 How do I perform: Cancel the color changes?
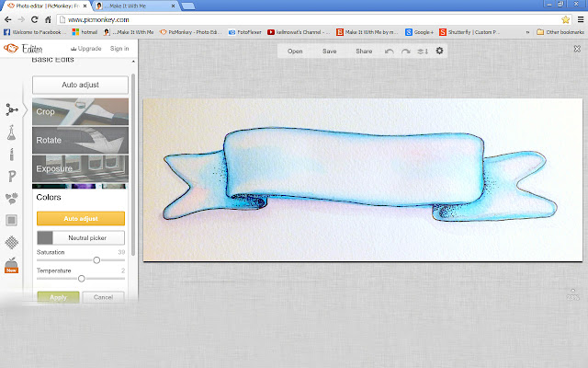(103, 297)
